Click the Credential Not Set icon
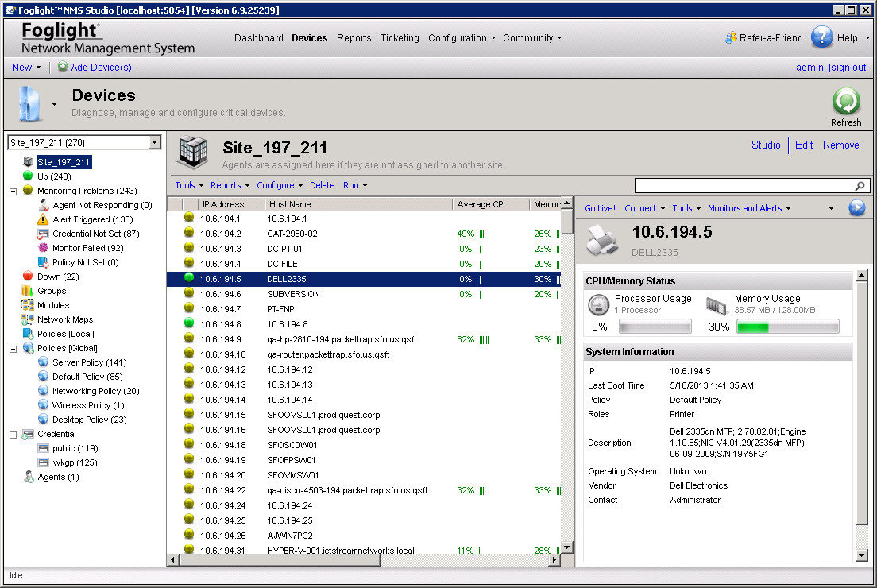 43,234
